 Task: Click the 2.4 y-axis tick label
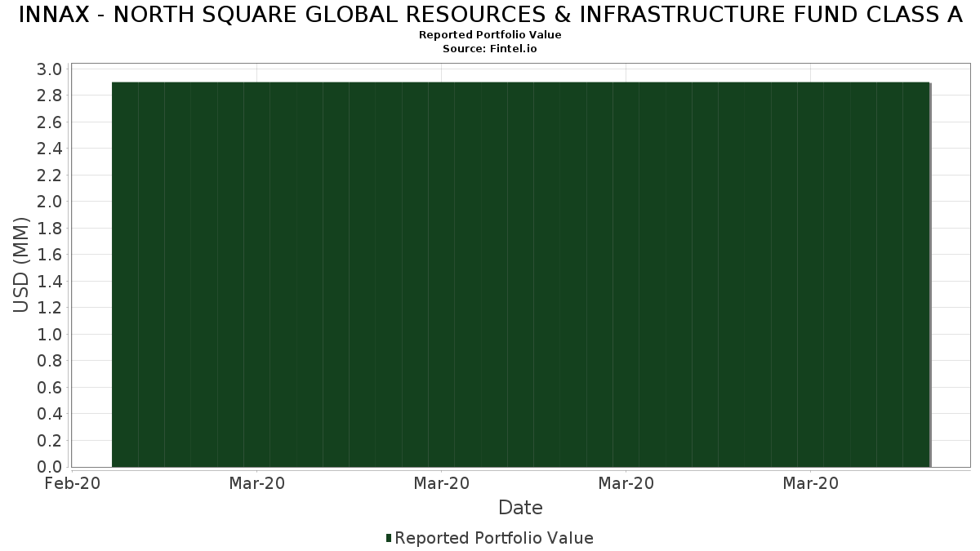click(50, 149)
